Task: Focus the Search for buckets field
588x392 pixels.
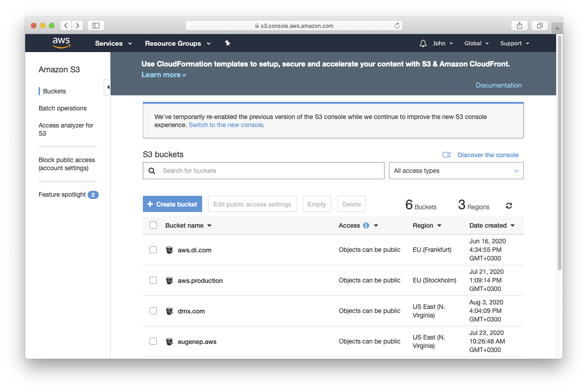Action: [x=264, y=171]
